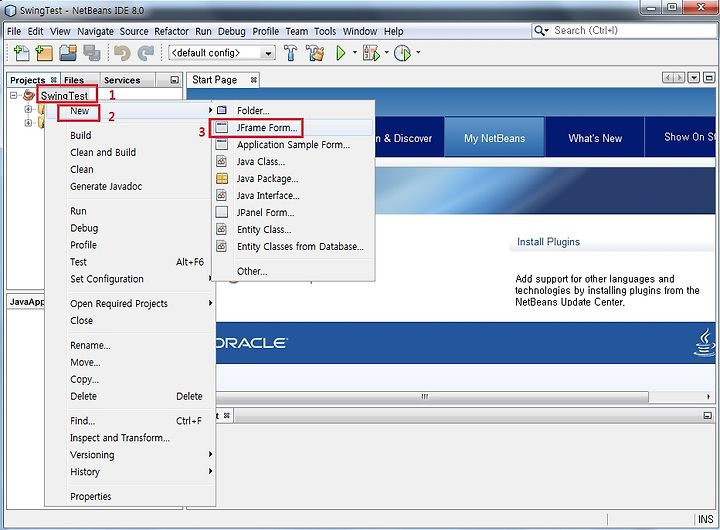Click the Undo toolbar icon
The image size is (720, 530).
[x=122, y=53]
